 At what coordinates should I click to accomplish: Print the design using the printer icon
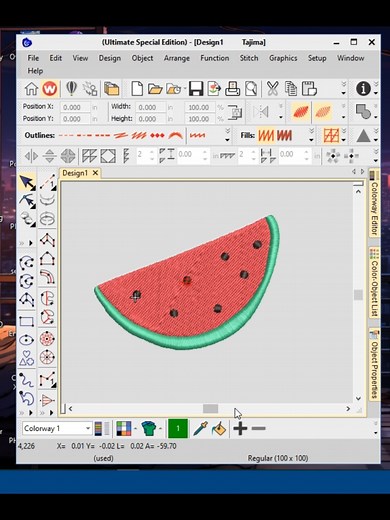coord(232,89)
